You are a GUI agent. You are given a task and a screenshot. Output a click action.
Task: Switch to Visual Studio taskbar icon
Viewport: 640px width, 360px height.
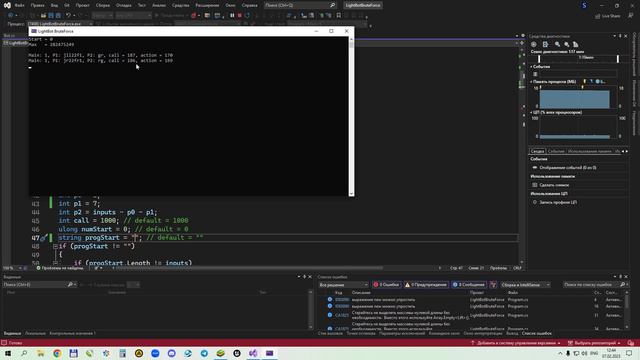tap(253, 353)
